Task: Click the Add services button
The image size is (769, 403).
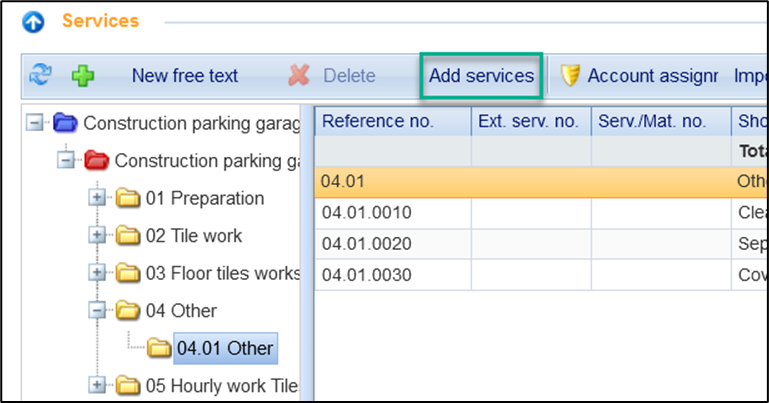Action: [481, 75]
